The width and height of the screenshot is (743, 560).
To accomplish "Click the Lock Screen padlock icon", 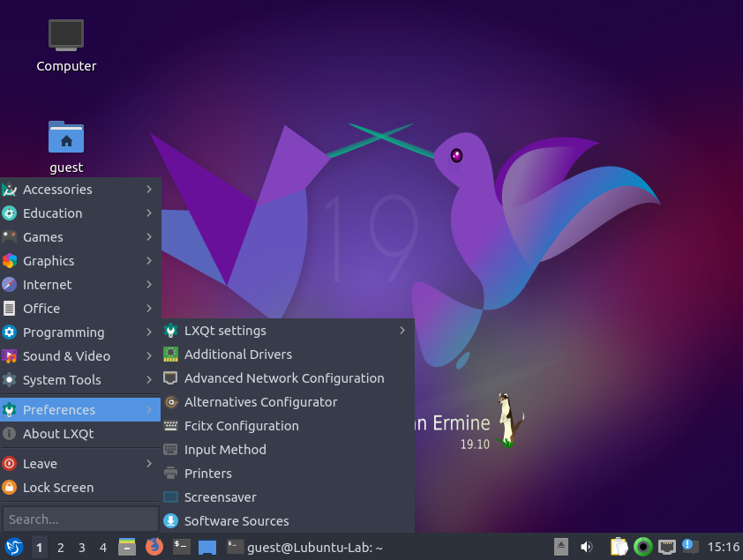I will coord(10,488).
